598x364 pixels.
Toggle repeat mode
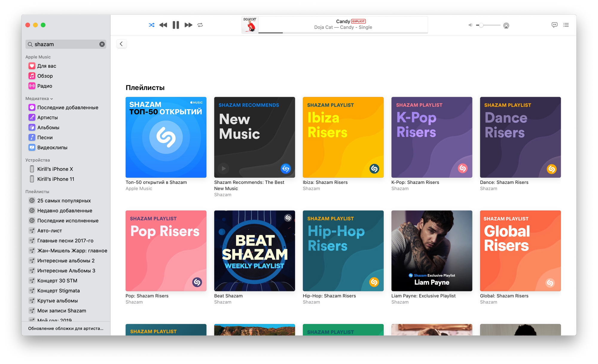(x=200, y=25)
